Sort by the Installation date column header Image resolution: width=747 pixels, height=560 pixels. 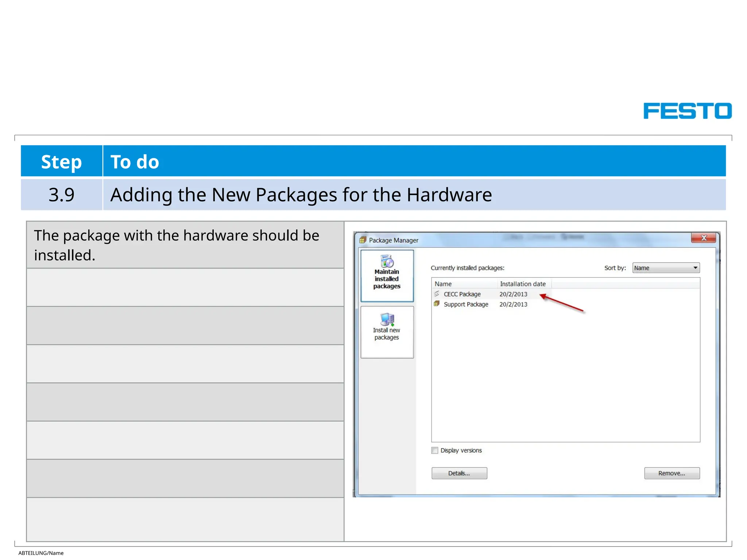click(524, 284)
